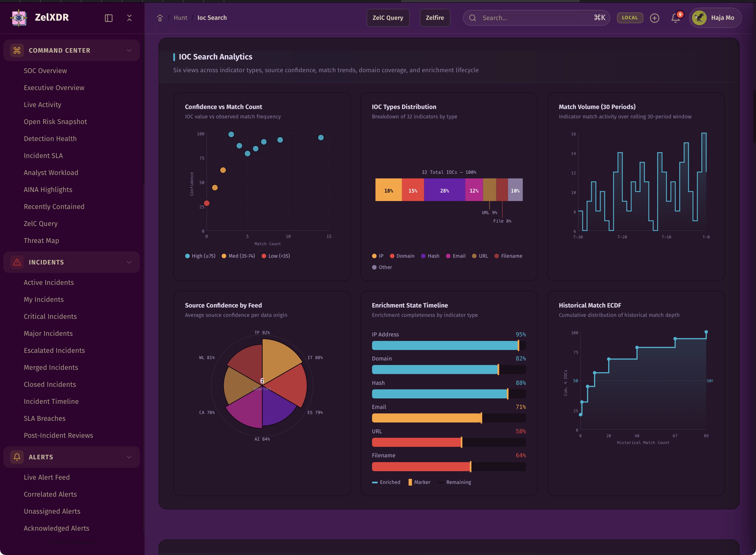Open the notifications bell

point(675,18)
